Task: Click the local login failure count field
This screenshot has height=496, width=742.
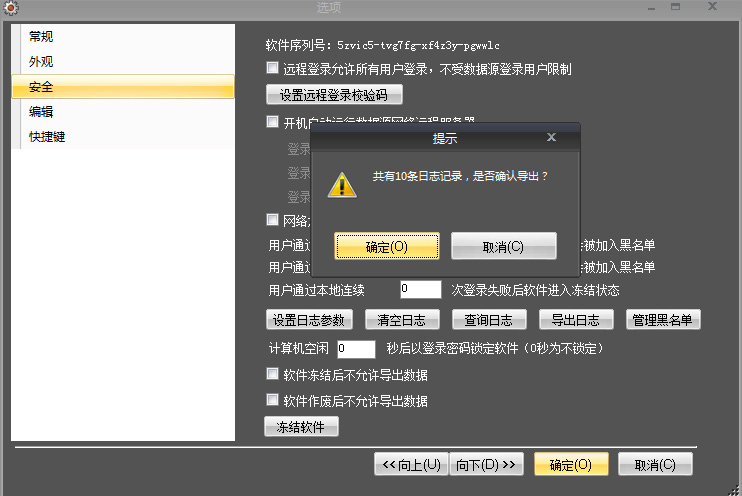Action: coord(420,290)
